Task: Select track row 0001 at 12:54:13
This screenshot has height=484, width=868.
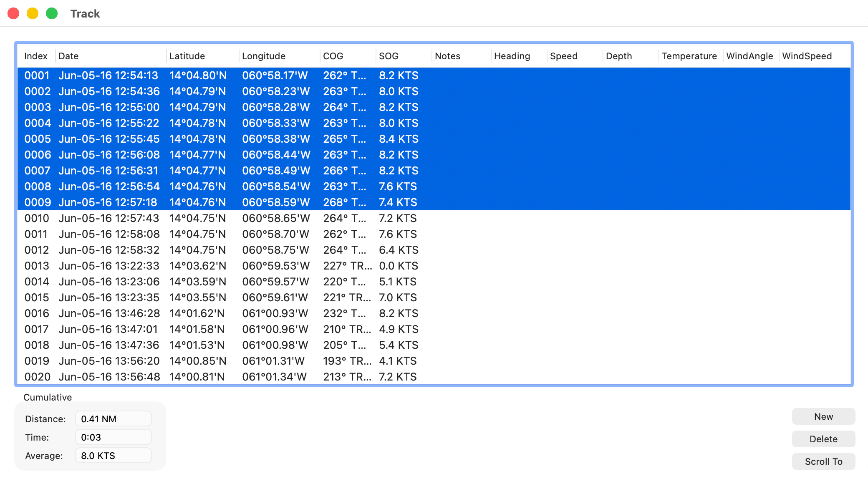Action: (x=434, y=76)
